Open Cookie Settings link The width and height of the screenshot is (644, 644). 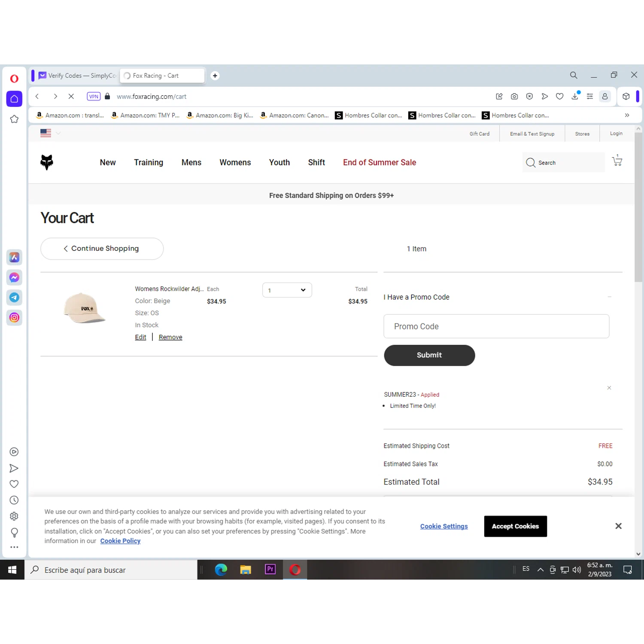444,526
